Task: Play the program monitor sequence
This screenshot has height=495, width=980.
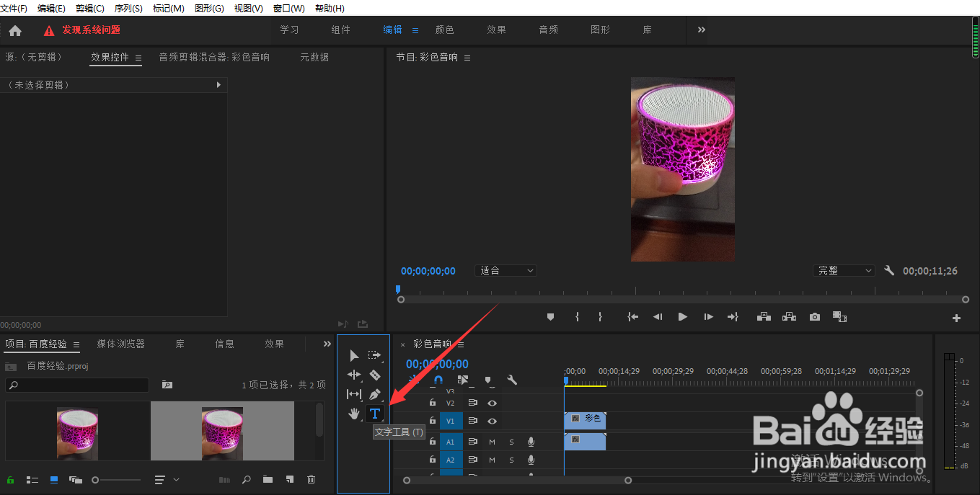Action: (x=682, y=316)
